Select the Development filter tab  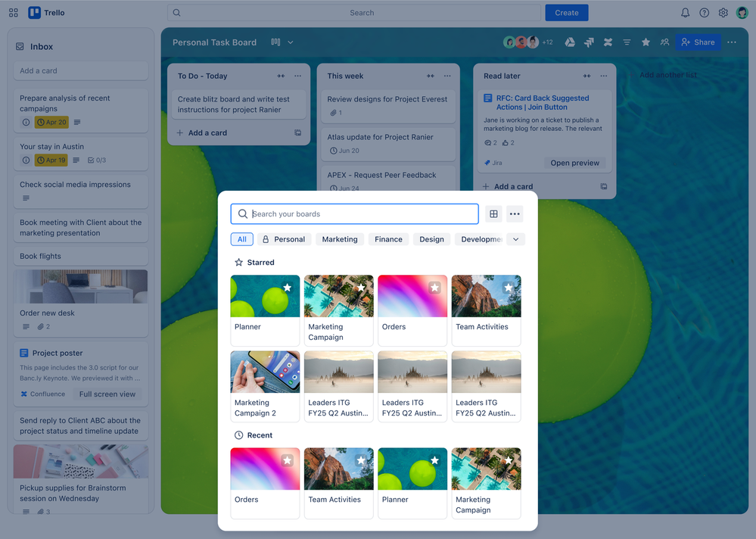[480, 240]
